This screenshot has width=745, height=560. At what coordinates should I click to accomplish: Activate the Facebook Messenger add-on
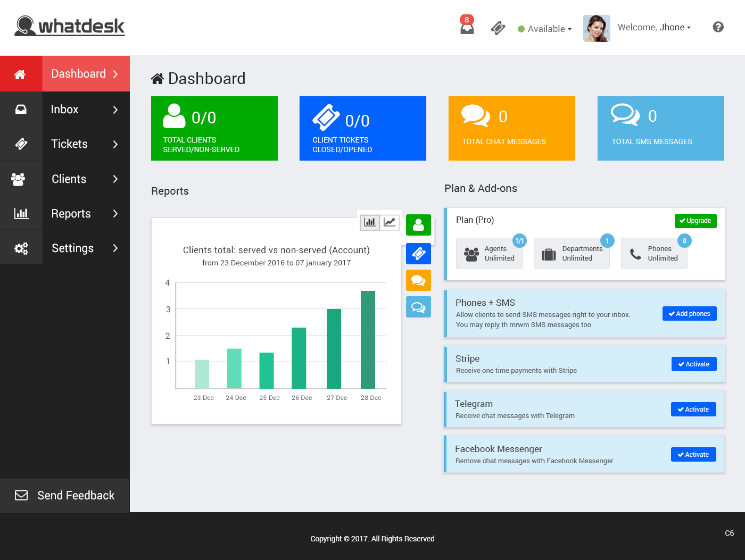pos(693,455)
